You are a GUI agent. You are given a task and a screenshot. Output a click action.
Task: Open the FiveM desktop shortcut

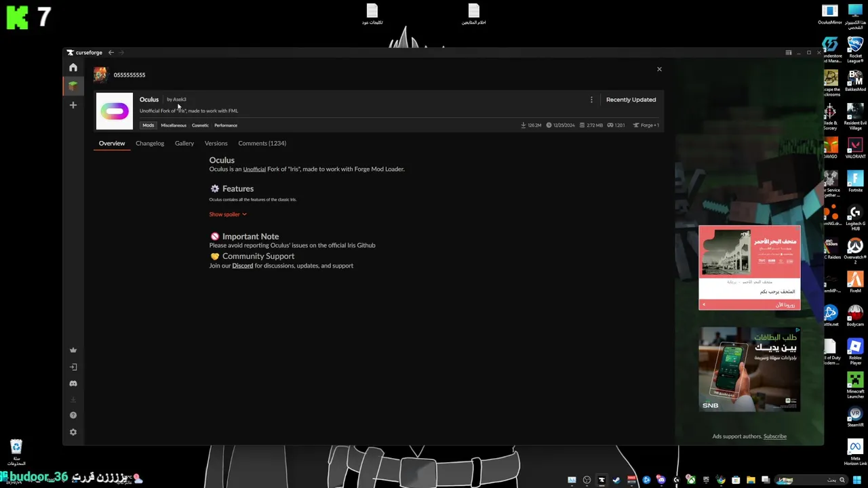(855, 282)
